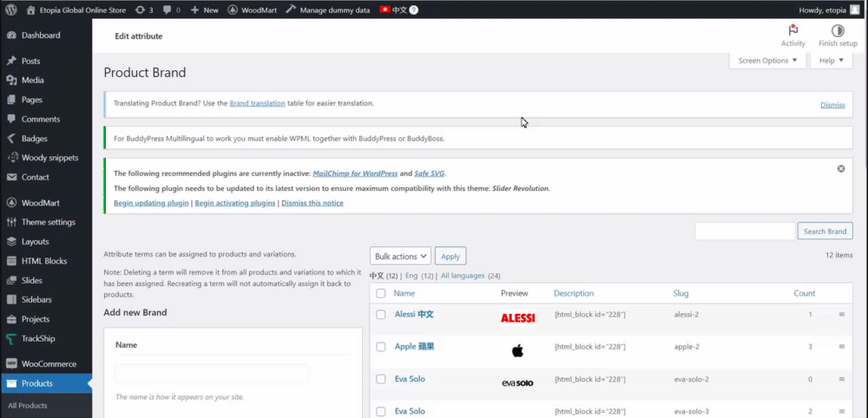Check the Alessi 中文 row checkbox
868x418 pixels.
[381, 315]
